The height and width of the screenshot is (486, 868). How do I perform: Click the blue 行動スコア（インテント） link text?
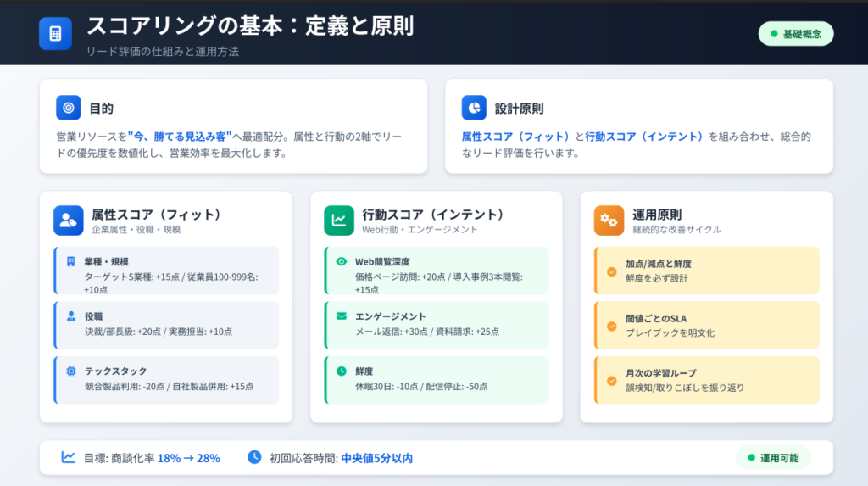point(644,136)
